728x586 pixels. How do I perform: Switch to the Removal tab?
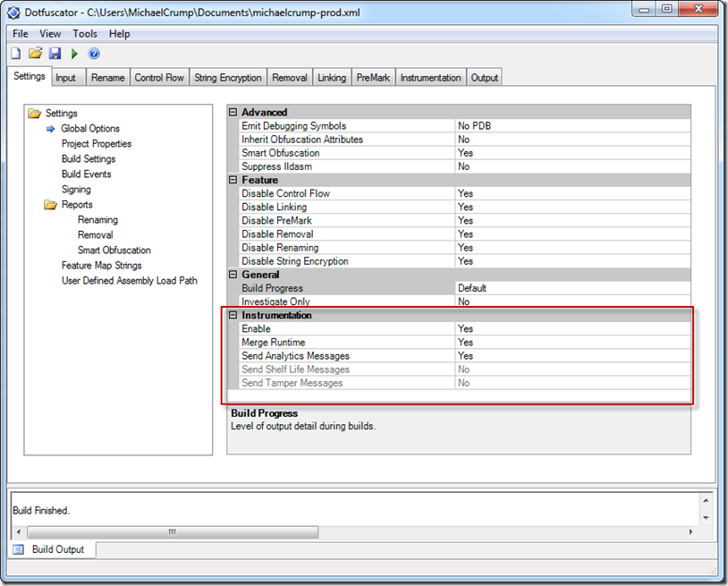[x=290, y=78]
